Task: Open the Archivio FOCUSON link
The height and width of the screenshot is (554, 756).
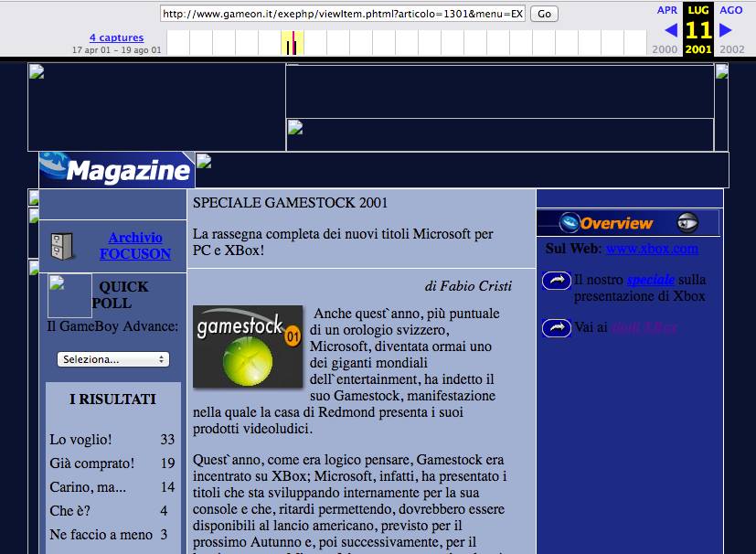Action: tap(134, 246)
